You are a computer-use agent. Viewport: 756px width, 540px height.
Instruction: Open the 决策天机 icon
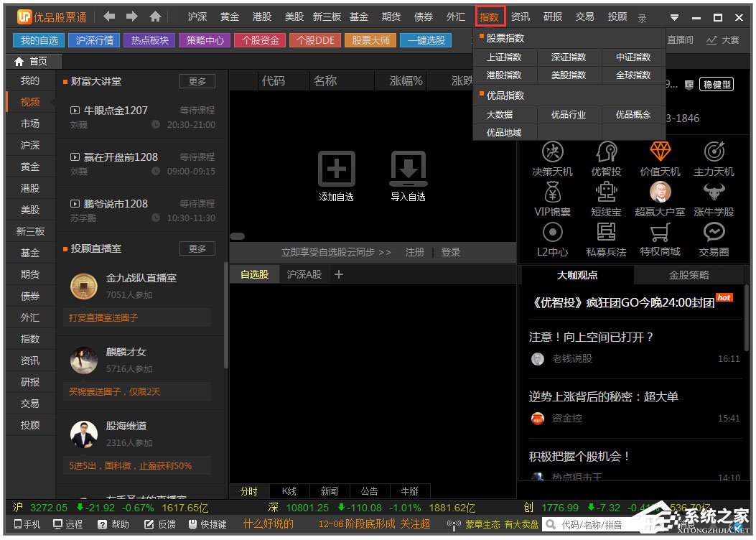tap(552, 152)
